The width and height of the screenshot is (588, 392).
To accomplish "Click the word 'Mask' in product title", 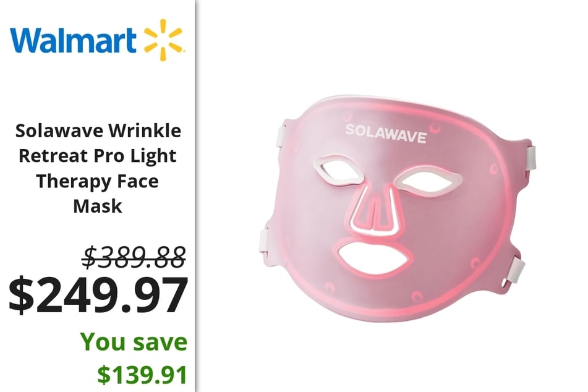I will coord(98,207).
